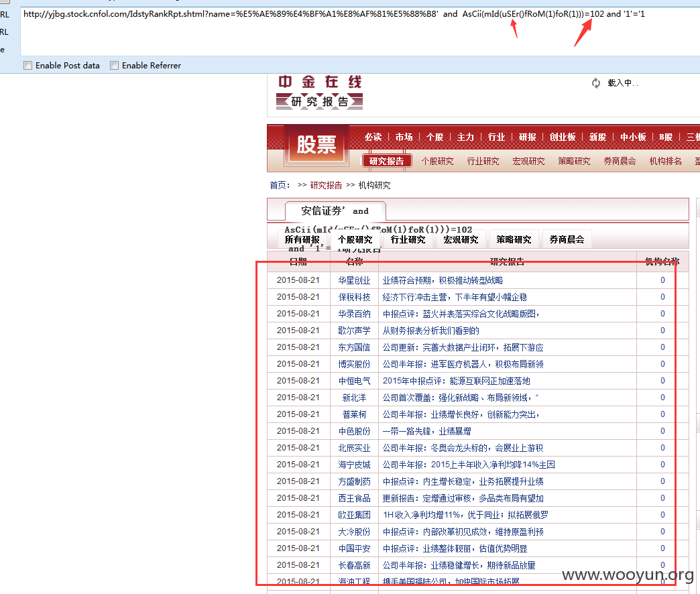Open report 经济下行冲击主营，下半年有望小幅企稳

tap(455, 297)
